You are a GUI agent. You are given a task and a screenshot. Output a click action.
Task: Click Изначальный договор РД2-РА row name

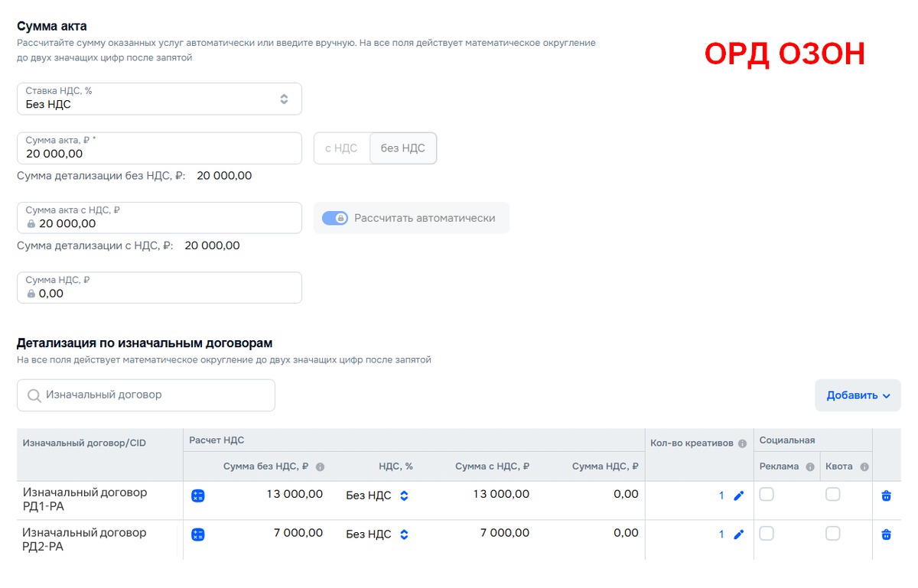(x=85, y=540)
